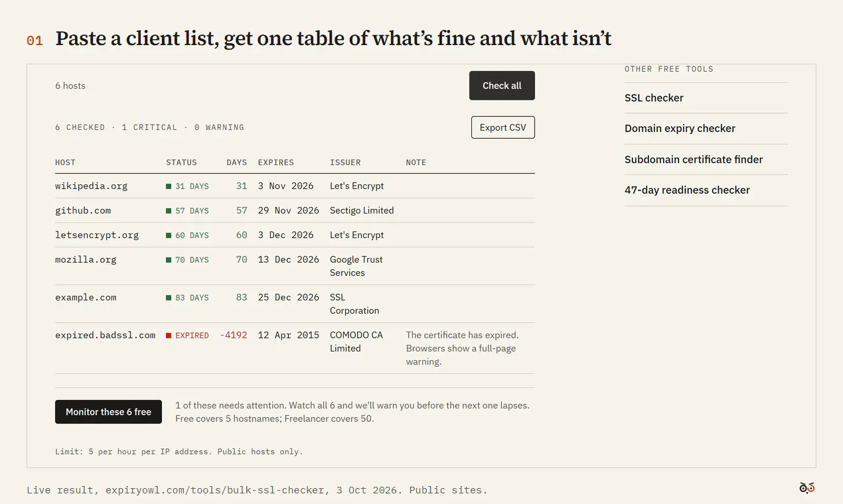843x504 pixels.
Task: Click the Limit 5 per hour notice
Action: pos(179,452)
